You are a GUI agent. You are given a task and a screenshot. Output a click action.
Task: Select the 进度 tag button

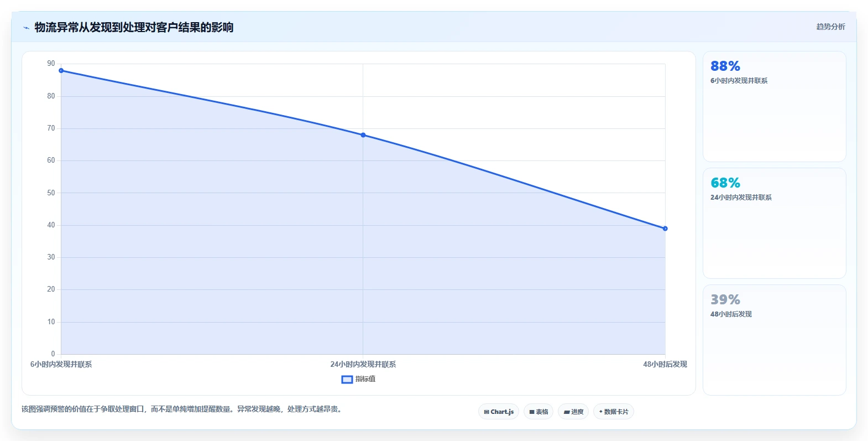pyautogui.click(x=573, y=412)
